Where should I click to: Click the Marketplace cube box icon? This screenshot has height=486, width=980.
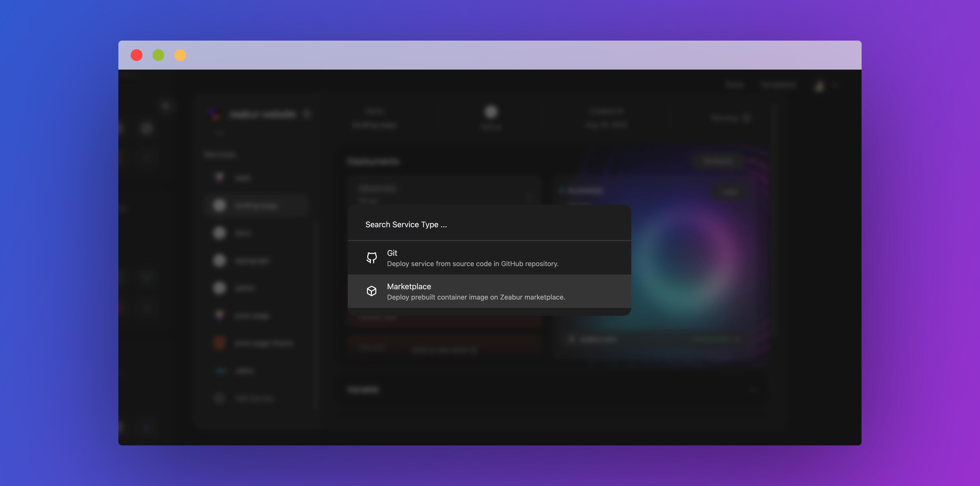(x=371, y=291)
